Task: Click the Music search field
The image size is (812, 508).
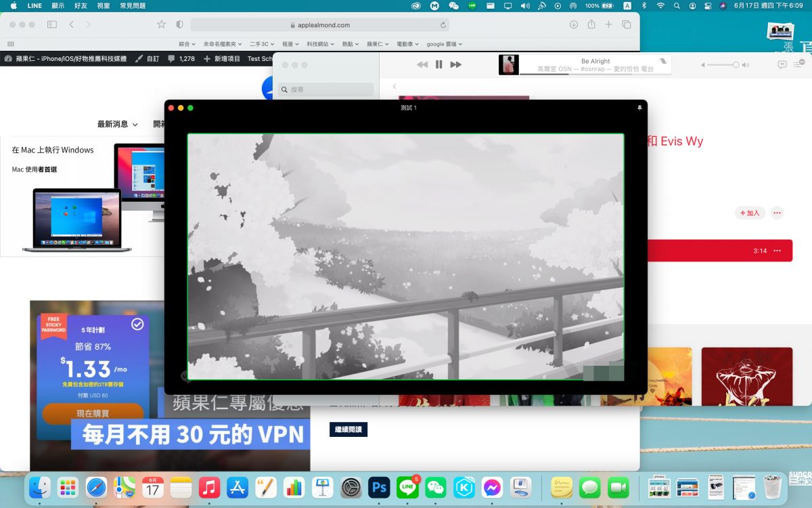Action: pos(327,89)
